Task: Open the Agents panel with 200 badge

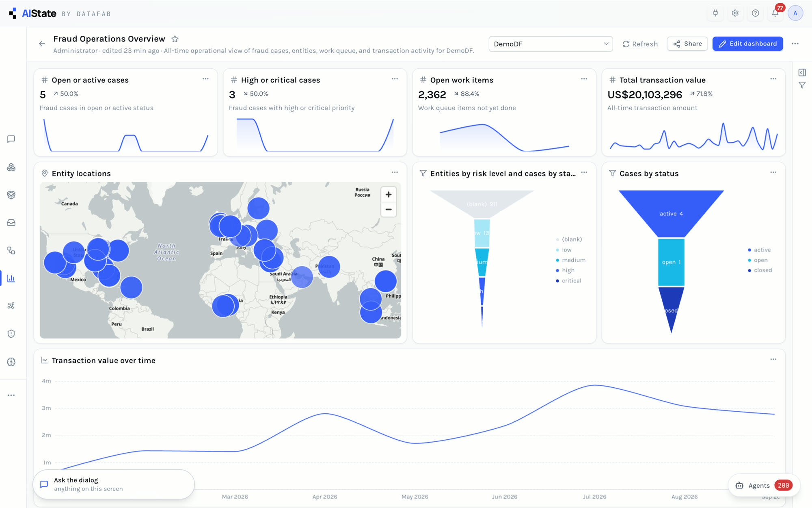Action: (x=764, y=485)
